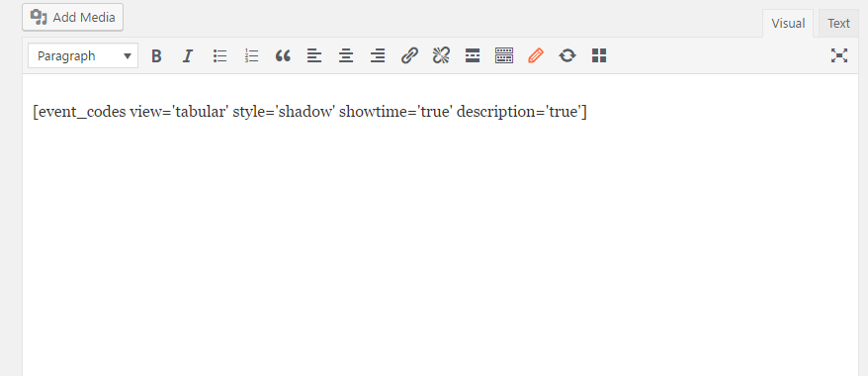Toggle italic formatting
Image resolution: width=868 pixels, height=376 pixels.
(188, 56)
